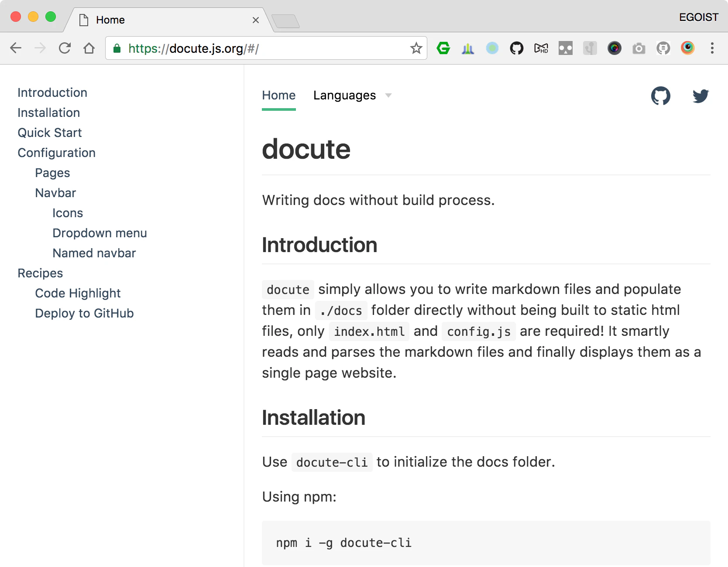Open the HD glasses extension icon
This screenshot has width=728, height=567.
(x=541, y=48)
